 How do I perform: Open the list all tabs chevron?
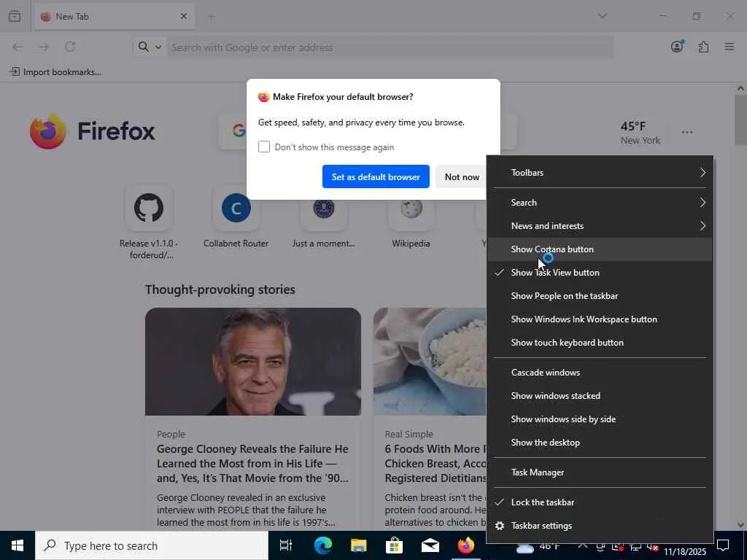(x=602, y=16)
